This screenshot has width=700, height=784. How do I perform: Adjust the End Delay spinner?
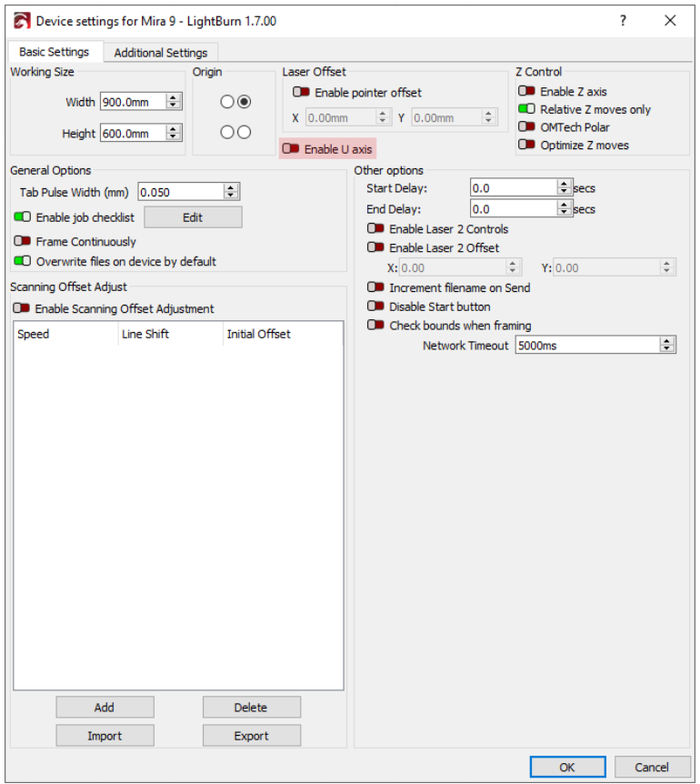click(x=565, y=209)
